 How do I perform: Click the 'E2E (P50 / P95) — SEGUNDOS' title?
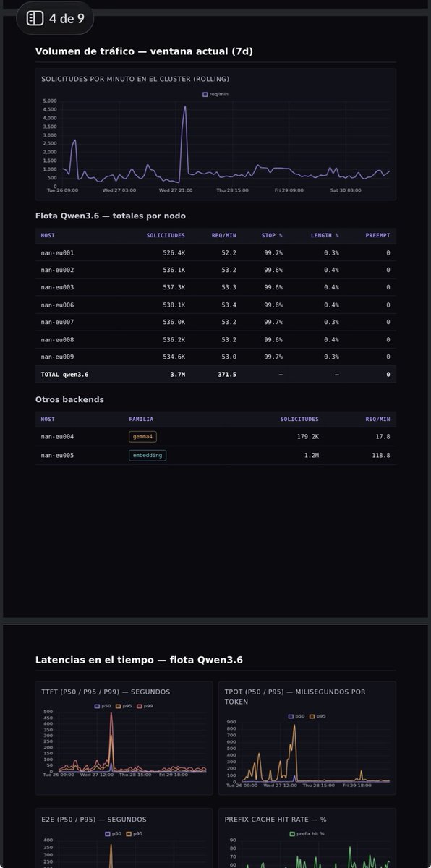(94, 820)
